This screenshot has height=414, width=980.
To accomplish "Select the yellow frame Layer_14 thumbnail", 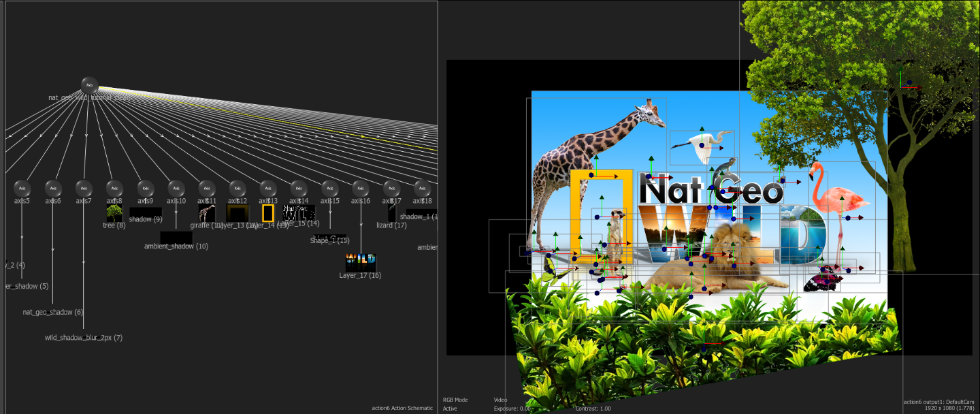I will (x=268, y=213).
